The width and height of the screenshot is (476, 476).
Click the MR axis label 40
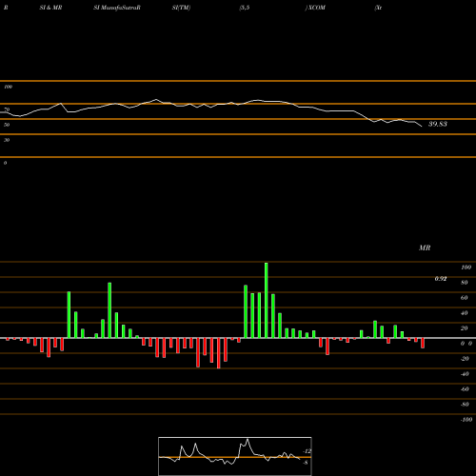pos(465,313)
